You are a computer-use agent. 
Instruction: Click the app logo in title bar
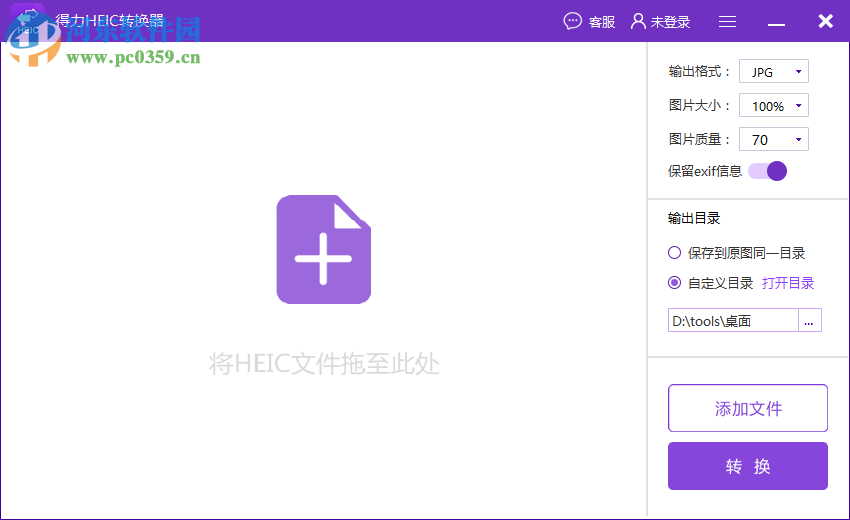(27, 22)
